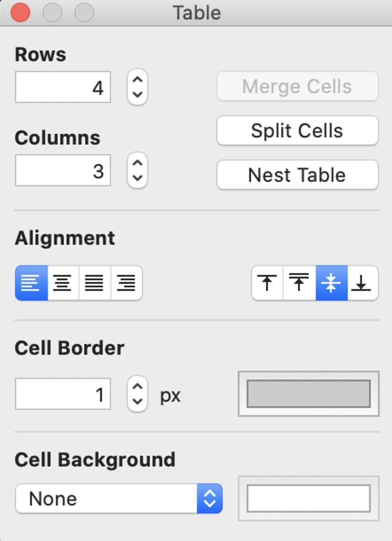Justify the cell text
This screenshot has height=541, width=392.
pyautogui.click(x=95, y=283)
